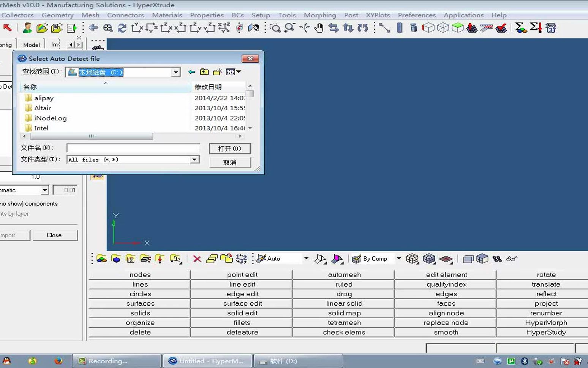Image resolution: width=588 pixels, height=368 pixels.
Task: Click the red X delete icon
Action: pos(197,259)
